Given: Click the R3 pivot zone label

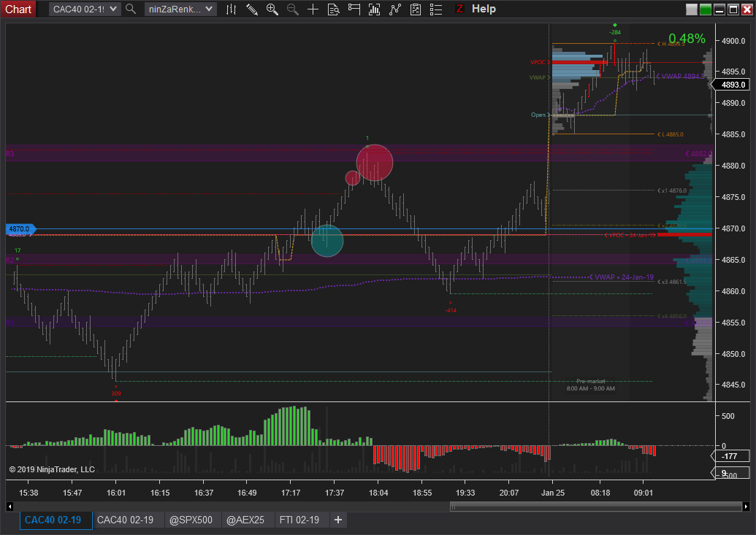Looking at the screenshot, I should pyautogui.click(x=10, y=154).
